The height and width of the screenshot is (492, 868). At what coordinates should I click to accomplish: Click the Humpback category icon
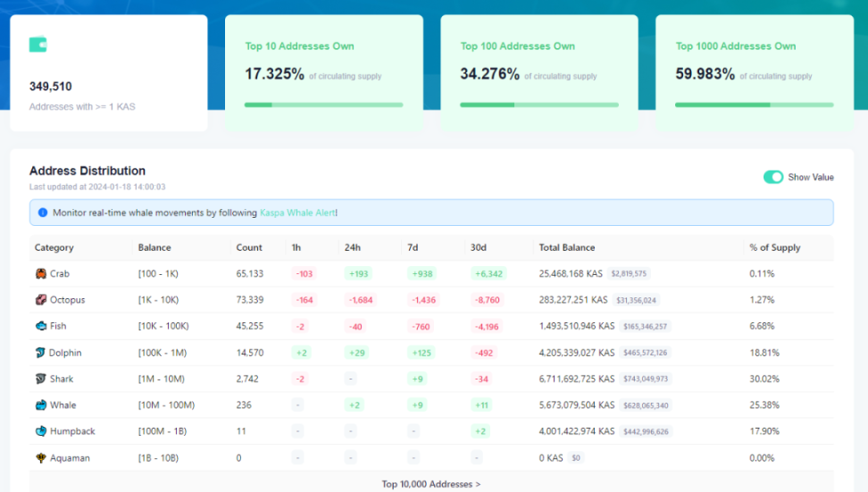(x=41, y=431)
